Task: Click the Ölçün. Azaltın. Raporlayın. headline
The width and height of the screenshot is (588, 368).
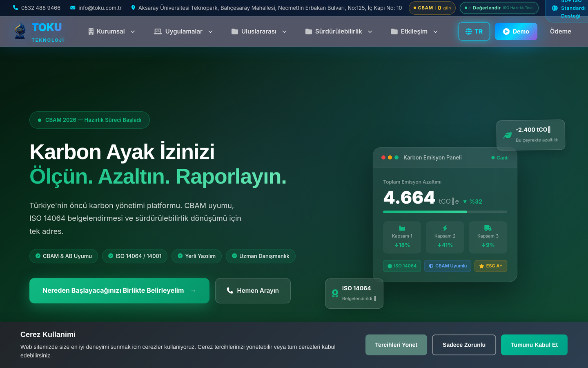Action: point(158,177)
